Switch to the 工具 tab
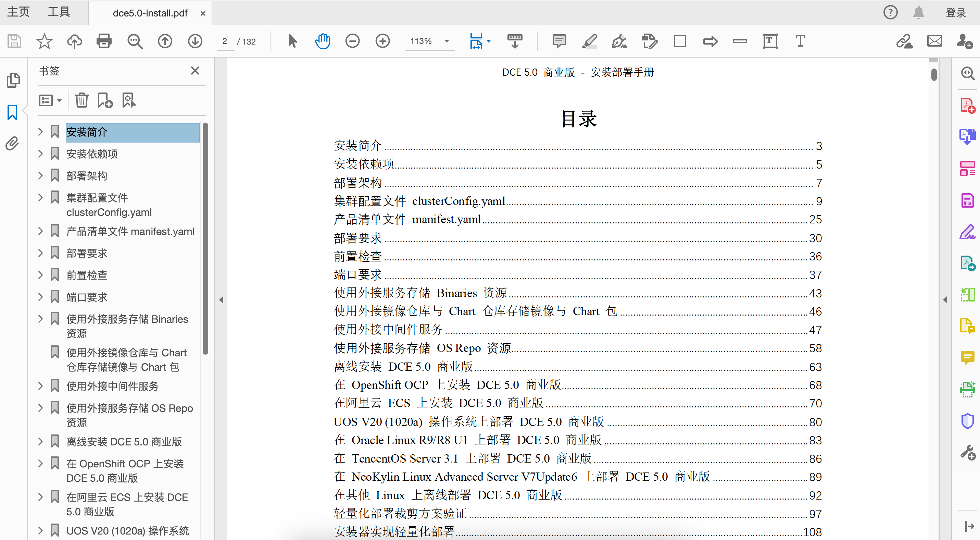Screen dimensions: 980x540 (x=59, y=12)
